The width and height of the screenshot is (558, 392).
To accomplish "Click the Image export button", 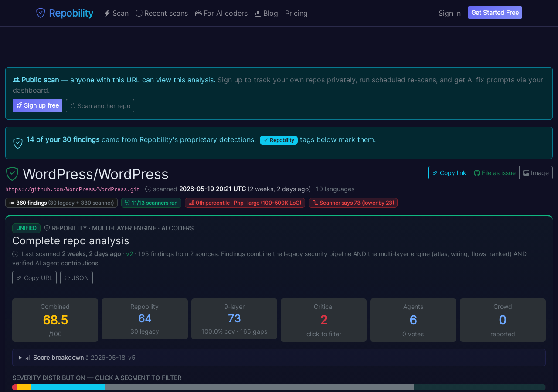I will coord(536,172).
